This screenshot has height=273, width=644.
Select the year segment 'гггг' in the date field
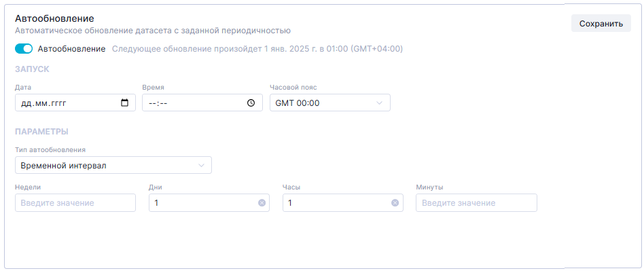[x=62, y=103]
